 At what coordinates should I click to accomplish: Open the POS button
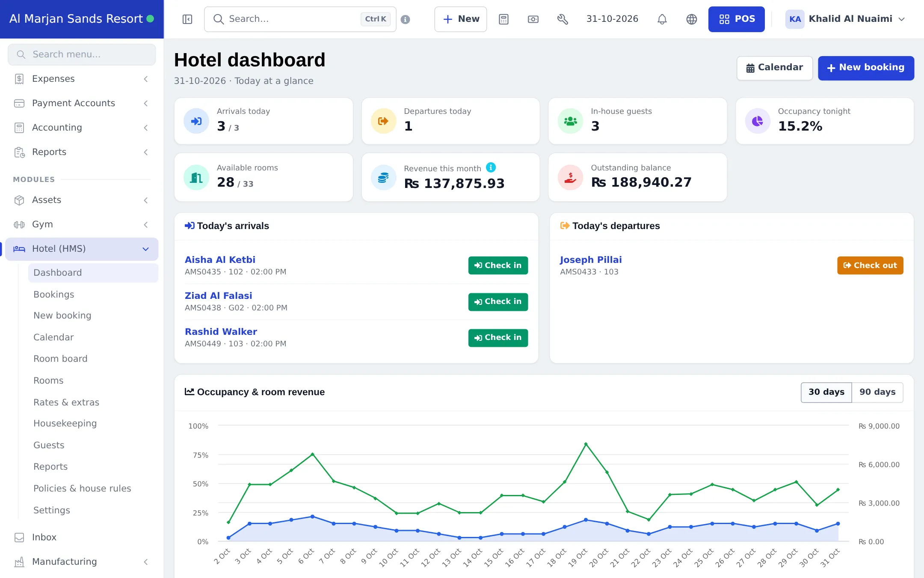[736, 19]
